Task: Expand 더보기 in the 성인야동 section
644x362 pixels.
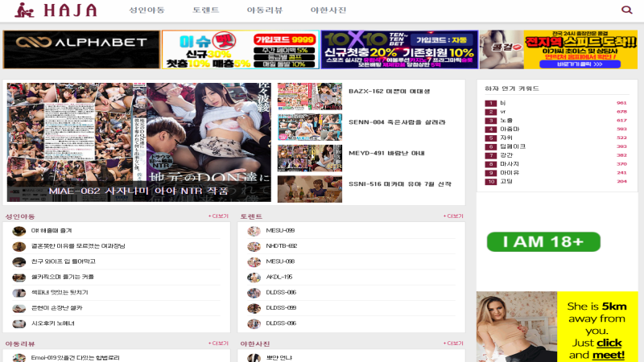Action: pos(218,216)
